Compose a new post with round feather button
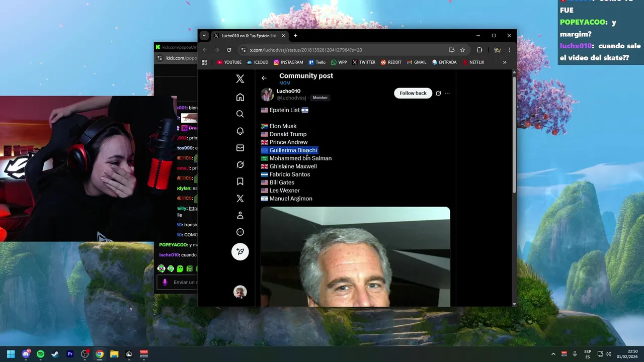 240,251
